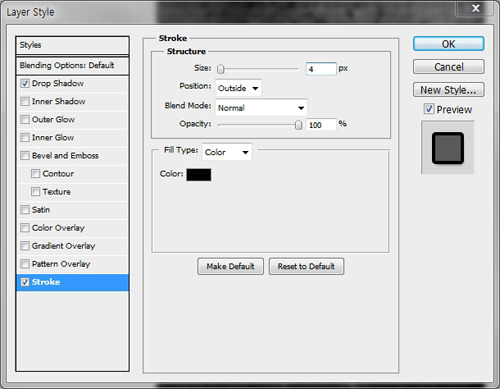Open the Texture settings label
This screenshot has width=500, height=389.
[x=56, y=192]
